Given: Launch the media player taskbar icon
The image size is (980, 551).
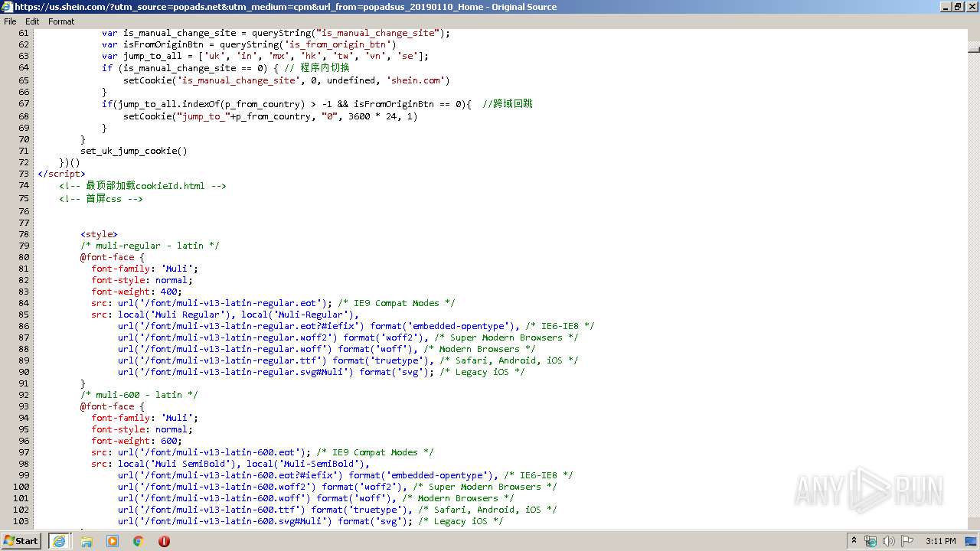Looking at the screenshot, I should (x=113, y=541).
